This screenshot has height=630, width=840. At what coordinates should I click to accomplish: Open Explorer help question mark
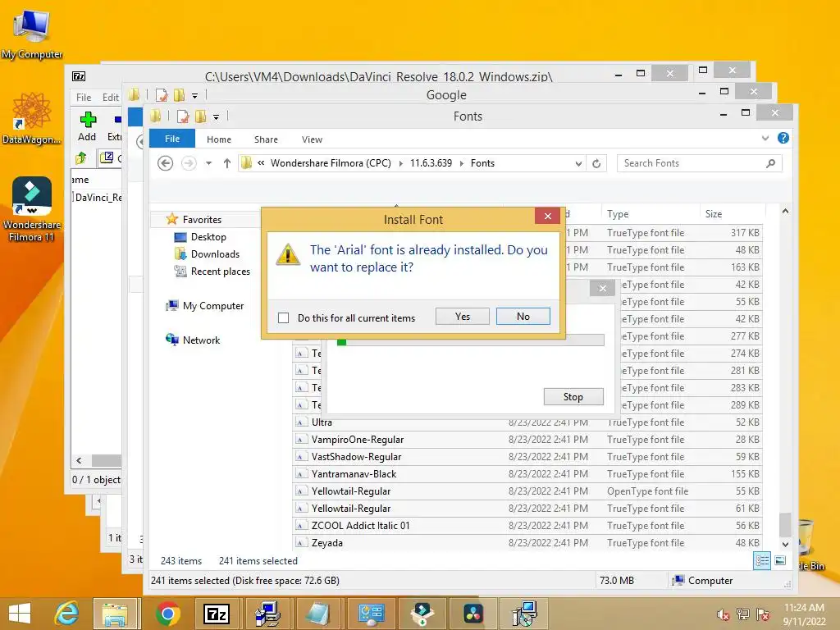point(783,138)
